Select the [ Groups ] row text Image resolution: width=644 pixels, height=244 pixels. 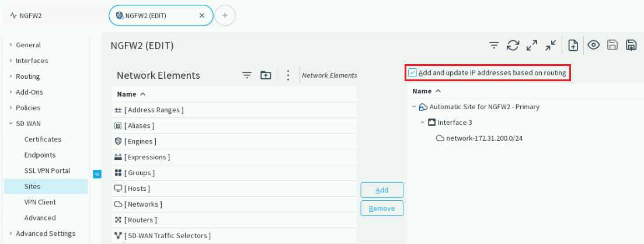[140, 173]
